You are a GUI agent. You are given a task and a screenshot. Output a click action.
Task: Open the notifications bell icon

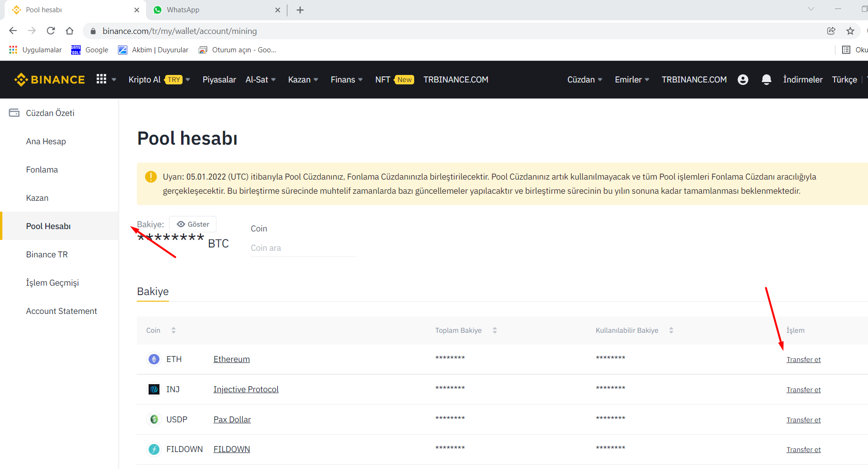click(x=767, y=80)
